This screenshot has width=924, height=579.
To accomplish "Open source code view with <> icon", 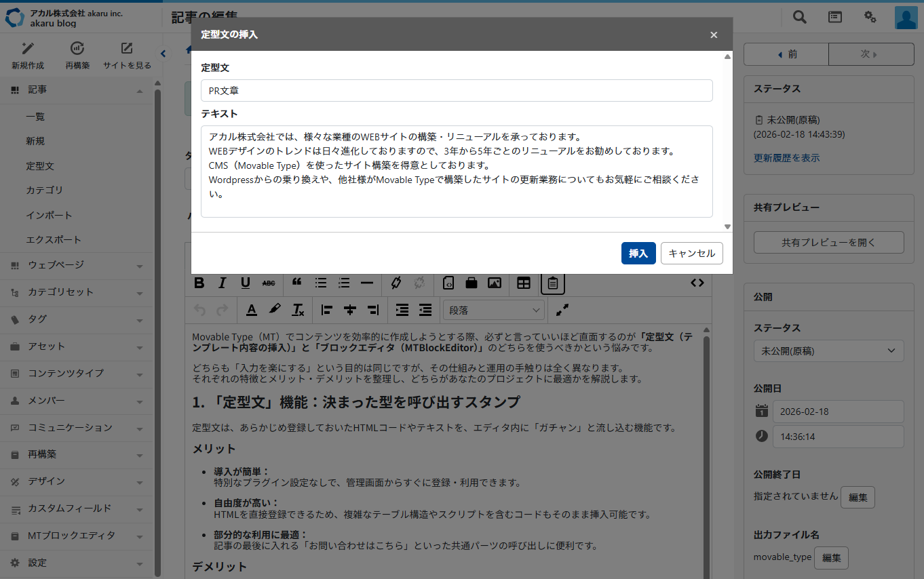I will coord(697,283).
